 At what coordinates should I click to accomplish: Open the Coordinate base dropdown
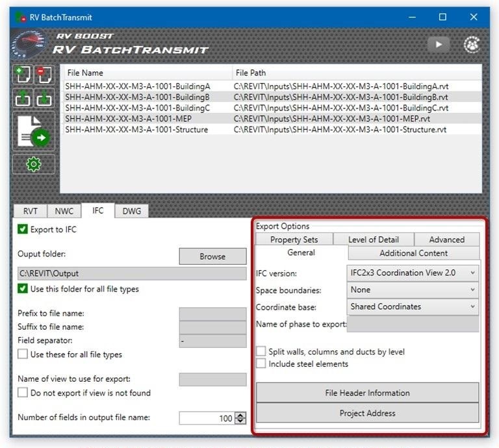point(413,306)
